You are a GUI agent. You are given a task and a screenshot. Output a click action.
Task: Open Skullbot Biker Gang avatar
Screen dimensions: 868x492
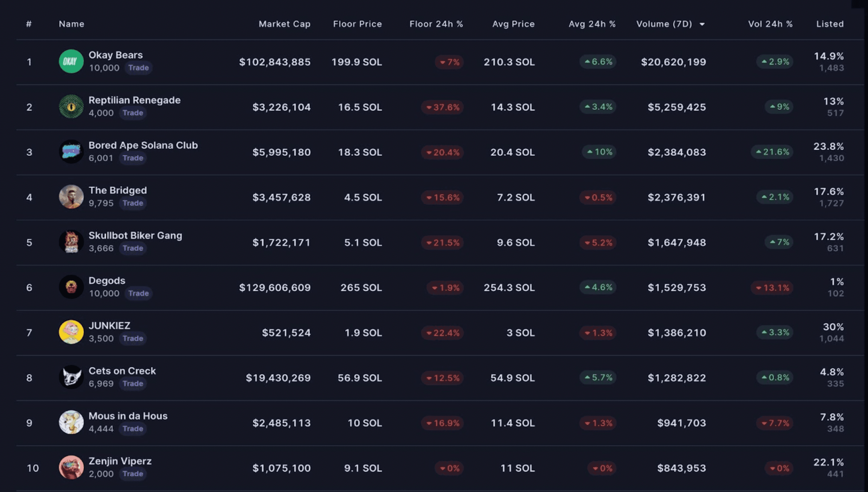click(71, 242)
